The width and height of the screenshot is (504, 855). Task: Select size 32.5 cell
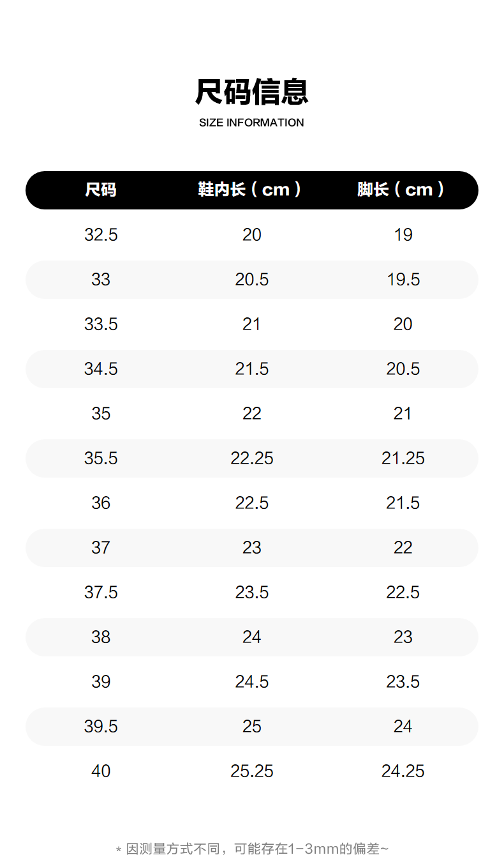[x=101, y=235]
